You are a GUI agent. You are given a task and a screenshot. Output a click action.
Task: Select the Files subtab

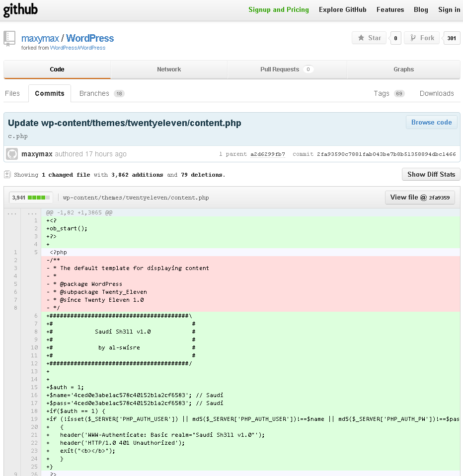12,93
